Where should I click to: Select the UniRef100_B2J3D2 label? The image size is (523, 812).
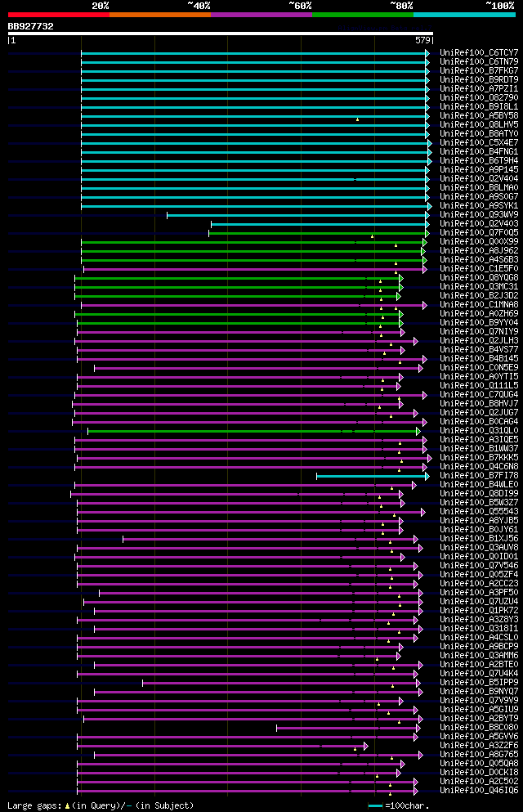click(479, 296)
